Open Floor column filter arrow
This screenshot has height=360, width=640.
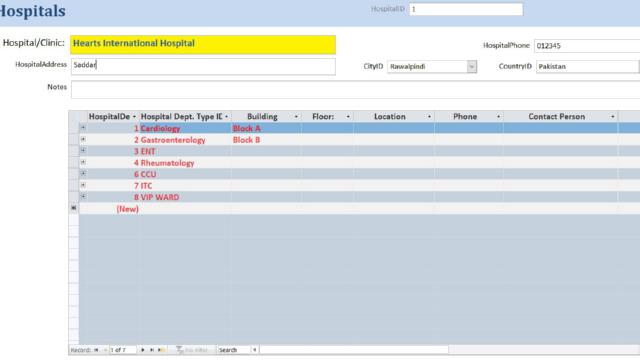[348, 117]
